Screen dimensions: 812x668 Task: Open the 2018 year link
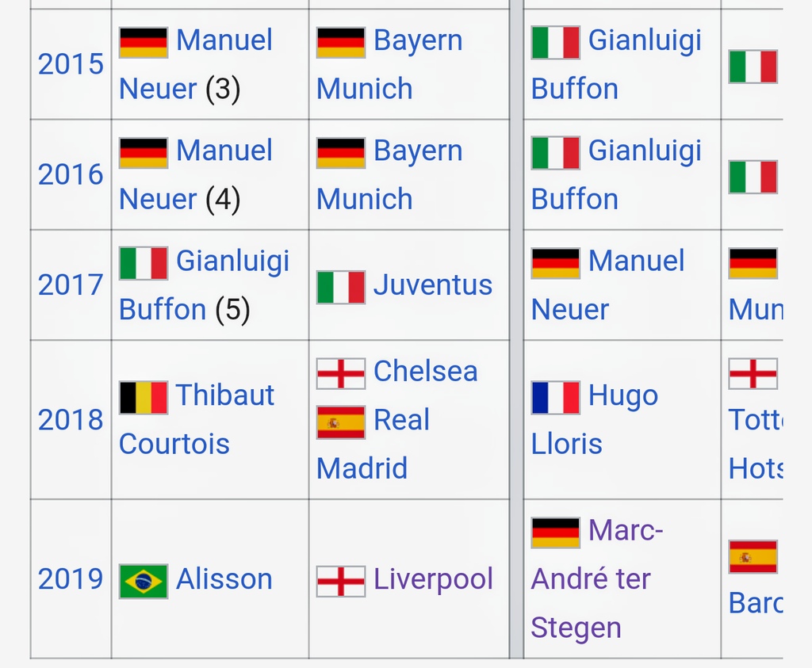(71, 420)
